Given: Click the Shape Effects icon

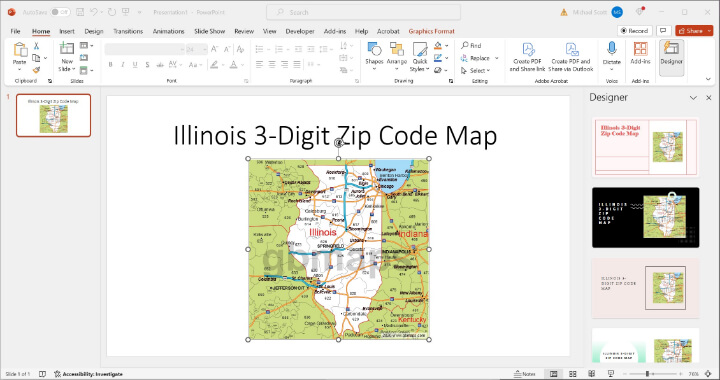Looking at the screenshot, I should [438, 70].
